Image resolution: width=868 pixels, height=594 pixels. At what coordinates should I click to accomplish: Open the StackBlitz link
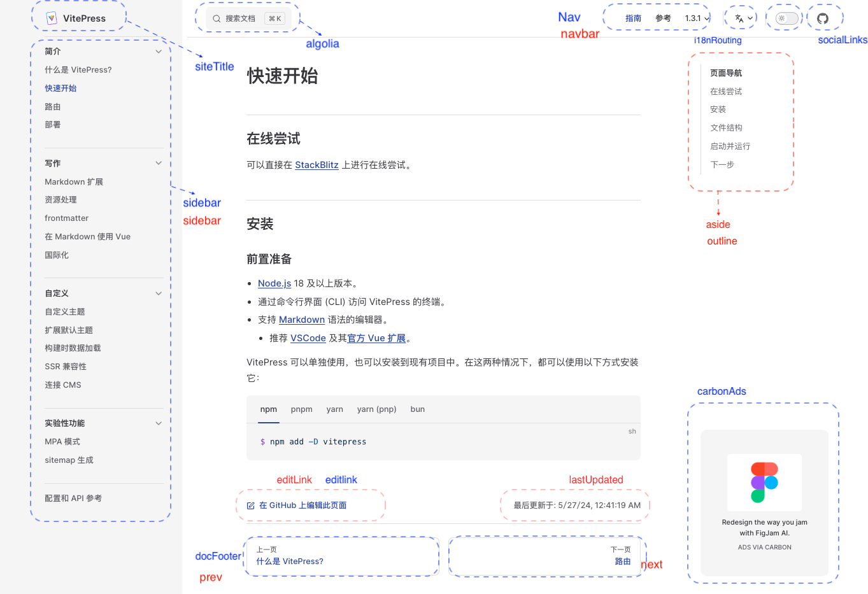(x=317, y=165)
